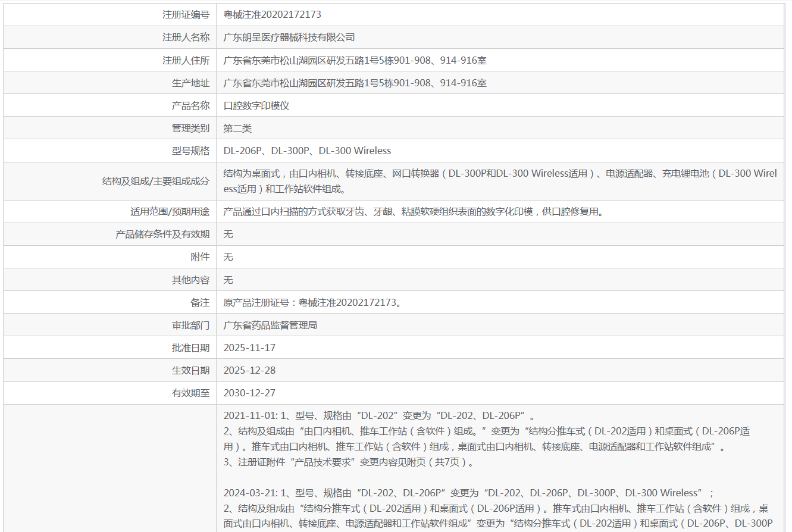The width and height of the screenshot is (792, 532).
Task: Click the 结构及组成/主要组成成分 label
Action: click(x=156, y=181)
